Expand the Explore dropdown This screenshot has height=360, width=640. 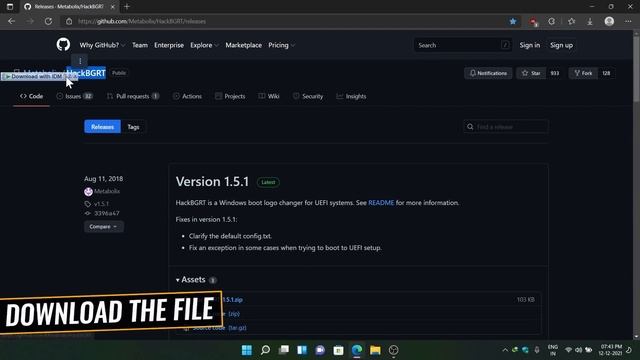pos(204,45)
